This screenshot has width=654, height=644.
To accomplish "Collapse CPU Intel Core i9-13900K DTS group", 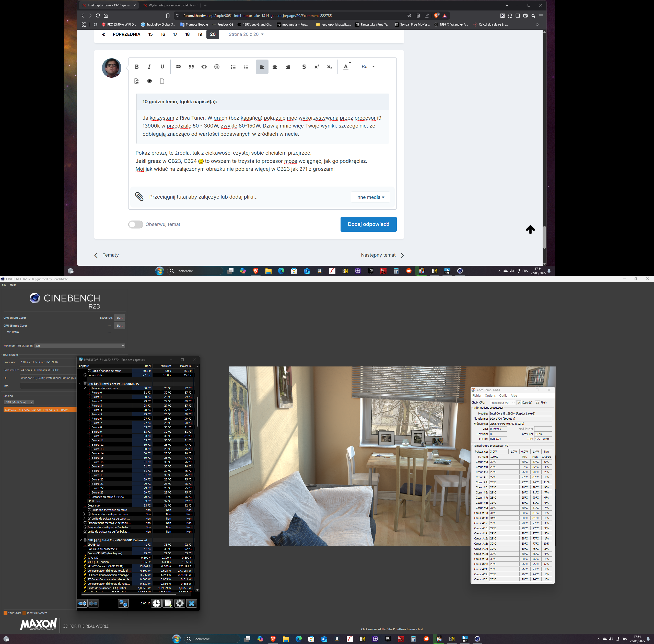I will tap(80, 384).
